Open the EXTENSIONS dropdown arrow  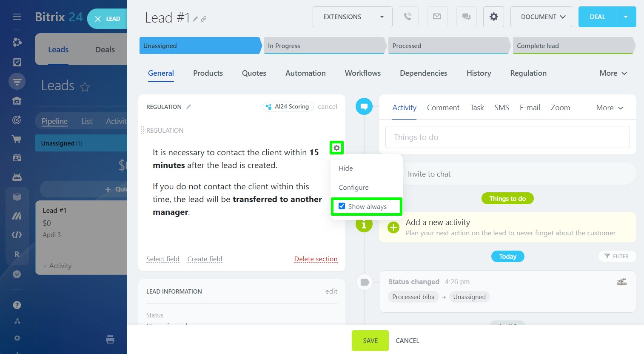pos(382,17)
